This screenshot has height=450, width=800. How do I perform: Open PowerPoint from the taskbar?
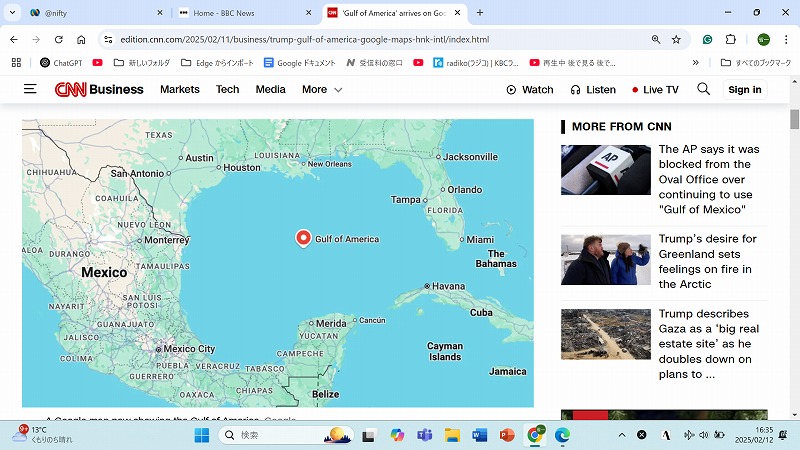[507, 435]
